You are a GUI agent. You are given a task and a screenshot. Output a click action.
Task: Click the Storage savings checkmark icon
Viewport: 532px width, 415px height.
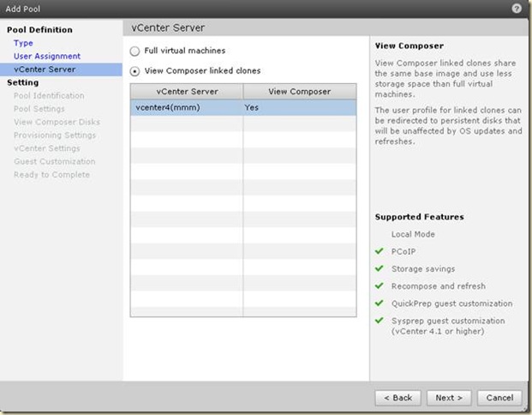pyautogui.click(x=379, y=268)
